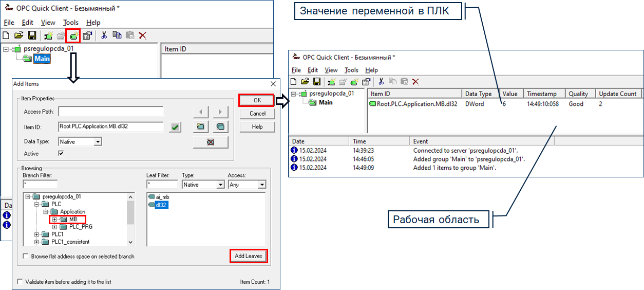This screenshot has height=290, width=644.
Task: Click the right-arrow next item button in Add Items
Action: click(x=220, y=112)
